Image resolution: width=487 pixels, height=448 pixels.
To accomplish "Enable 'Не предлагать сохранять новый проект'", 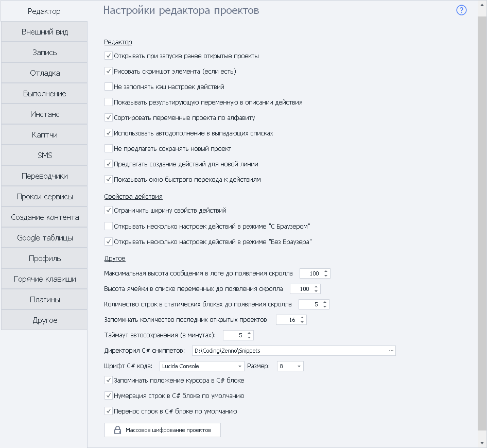I will tap(109, 148).
